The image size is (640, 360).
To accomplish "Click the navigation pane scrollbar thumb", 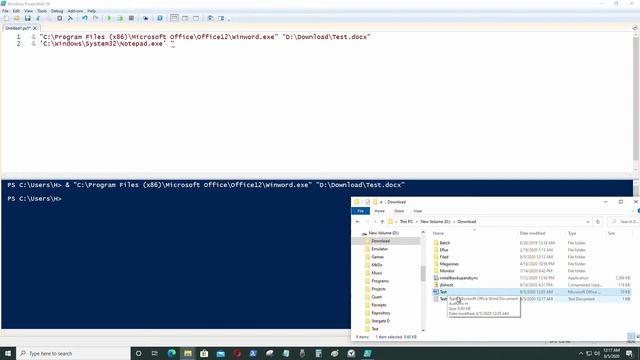I will pos(423,273).
